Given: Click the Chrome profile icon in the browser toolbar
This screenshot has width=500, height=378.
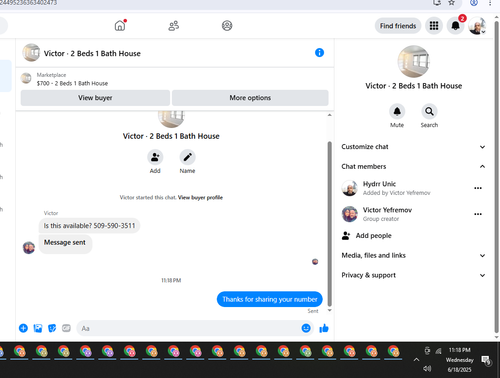Looking at the screenshot, I should 474,3.
